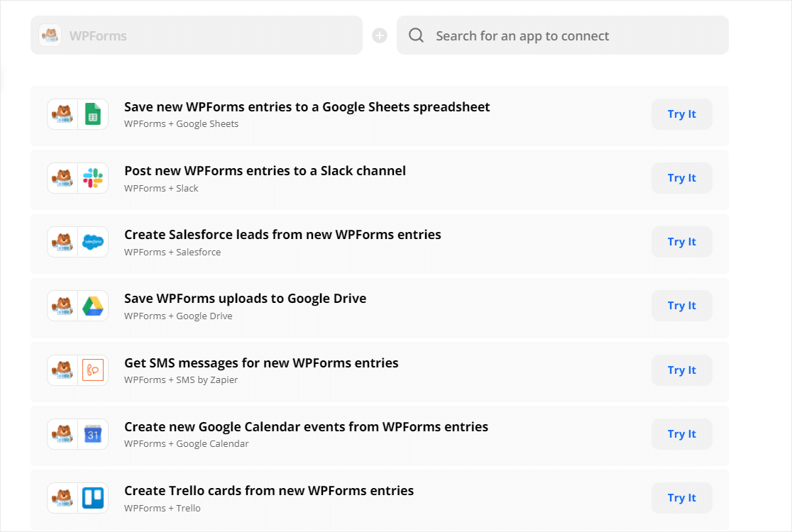Screen dimensions: 792x532
Task: Open 'Create Salesforce leads from new WPForms entries'
Action: pyautogui.click(x=282, y=235)
